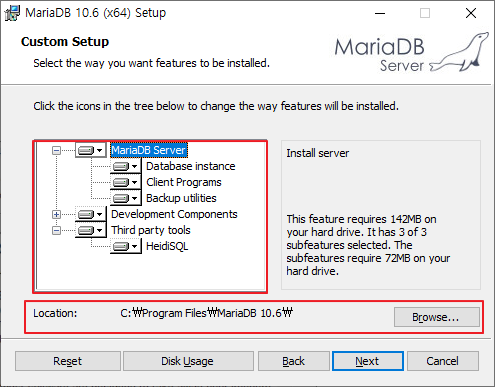Open MariaDB Server feature install dropdown
The height and width of the screenshot is (387, 495).
click(x=91, y=150)
